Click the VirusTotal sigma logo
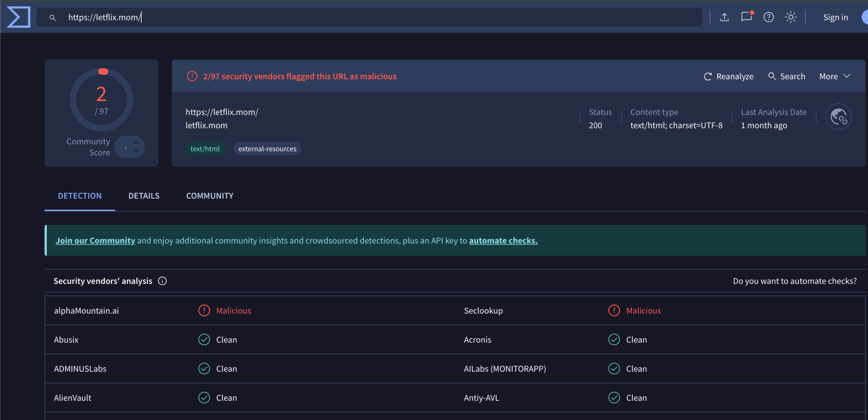Screen dimensions: 868x420 (x=19, y=17)
